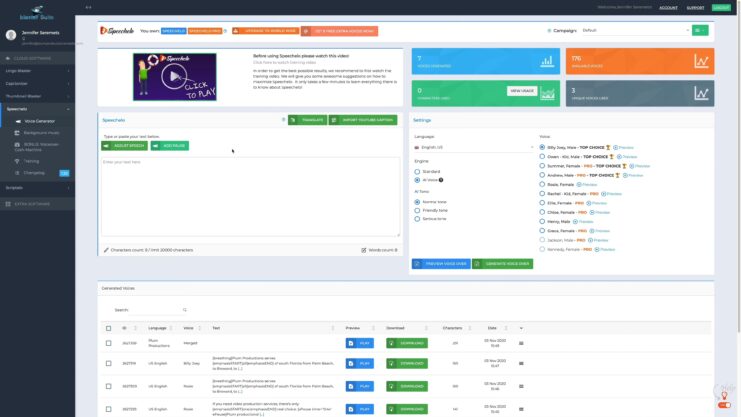Click the AI Voice info icon
Image resolution: width=741 pixels, height=417 pixels.
tap(441, 180)
